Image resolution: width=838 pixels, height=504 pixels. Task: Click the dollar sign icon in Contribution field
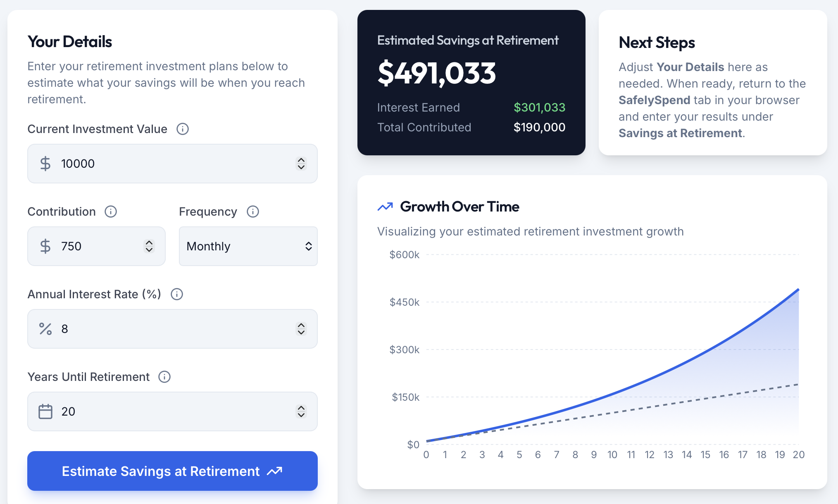click(45, 246)
